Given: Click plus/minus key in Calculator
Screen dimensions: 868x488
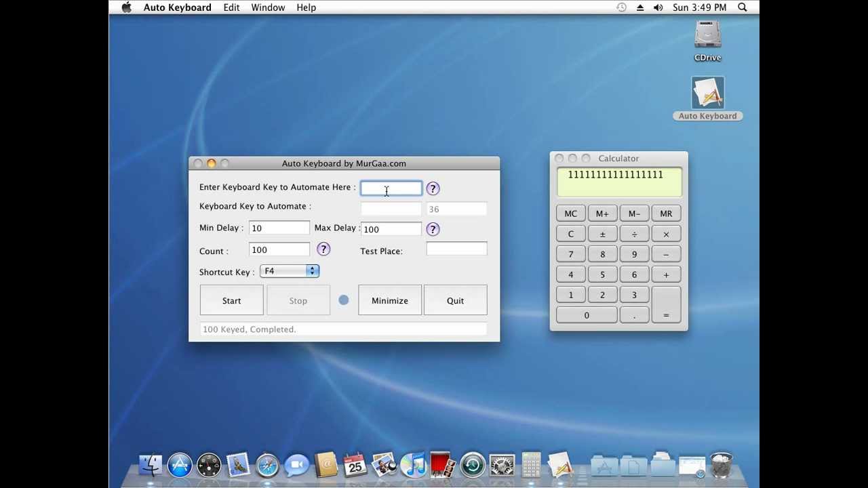Looking at the screenshot, I should click(602, 234).
